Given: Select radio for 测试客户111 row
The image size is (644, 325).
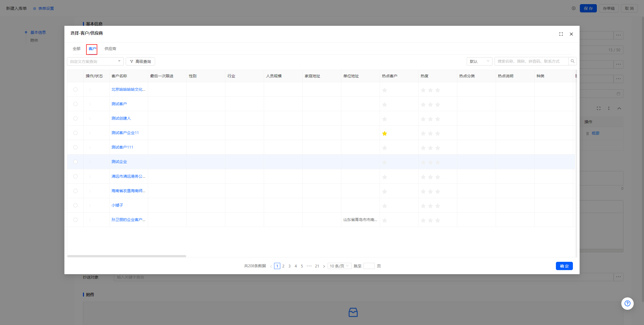Looking at the screenshot, I should pos(75,147).
